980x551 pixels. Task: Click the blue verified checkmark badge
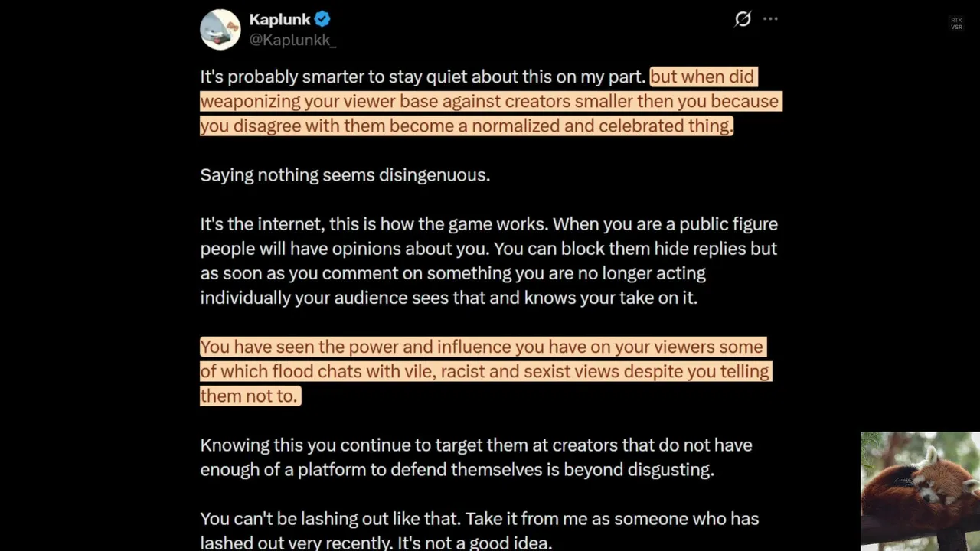pyautogui.click(x=322, y=19)
